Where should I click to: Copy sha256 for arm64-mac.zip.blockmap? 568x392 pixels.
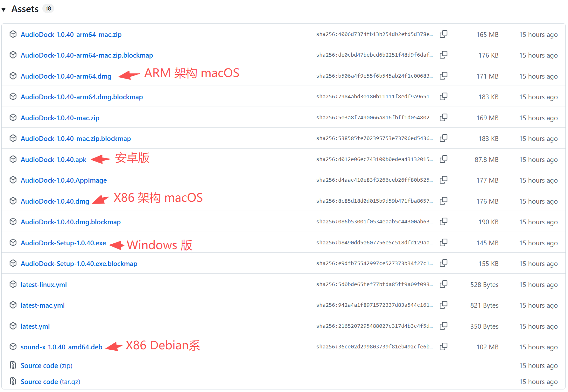click(443, 55)
